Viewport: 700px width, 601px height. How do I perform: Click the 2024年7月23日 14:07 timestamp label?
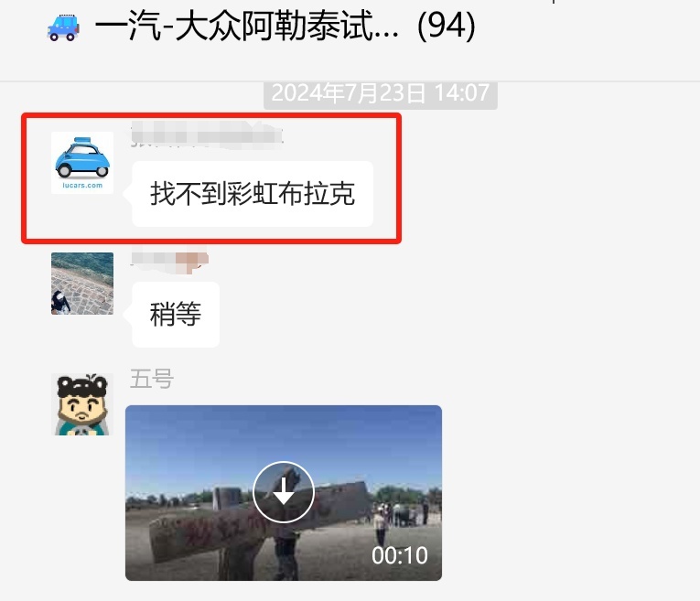pos(381,93)
